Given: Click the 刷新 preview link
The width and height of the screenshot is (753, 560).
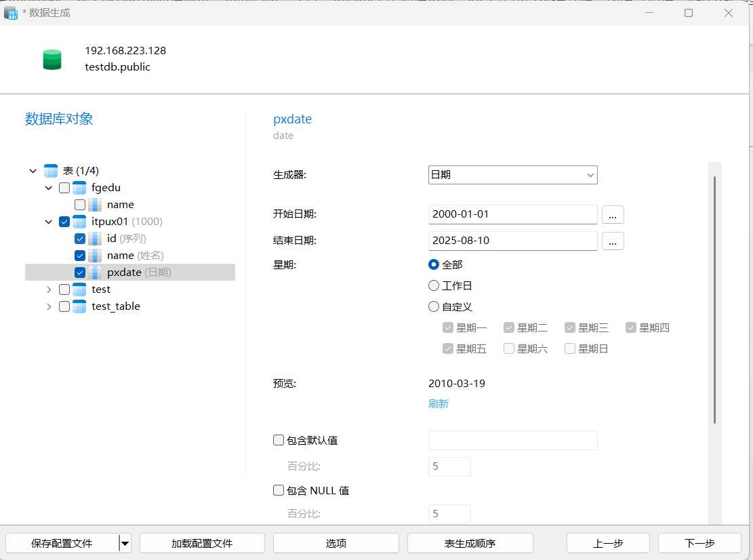Looking at the screenshot, I should point(439,403).
